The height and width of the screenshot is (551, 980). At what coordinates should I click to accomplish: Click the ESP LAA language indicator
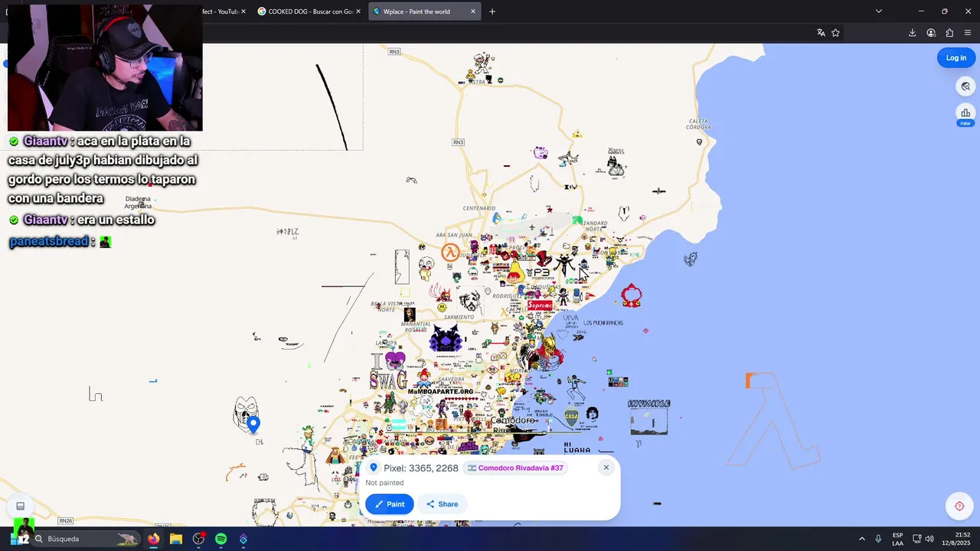pyautogui.click(x=897, y=539)
